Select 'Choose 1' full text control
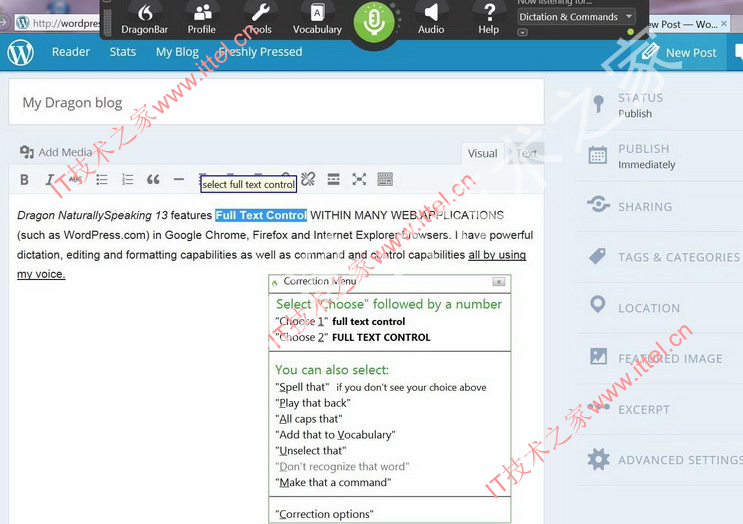This screenshot has width=743, height=524. pyautogui.click(x=340, y=321)
